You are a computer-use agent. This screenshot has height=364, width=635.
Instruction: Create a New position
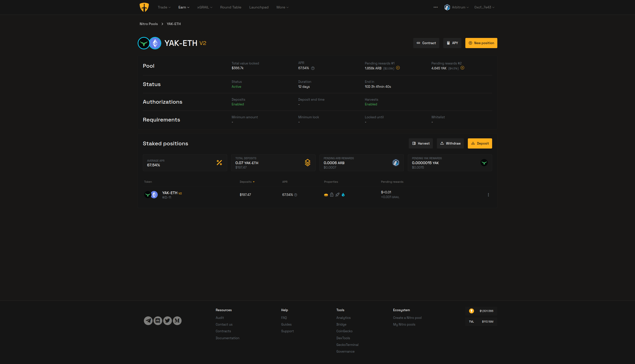coord(481,43)
